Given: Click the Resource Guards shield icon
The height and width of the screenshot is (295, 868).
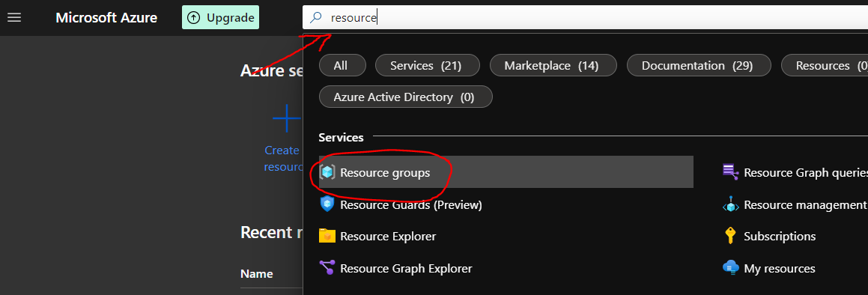Looking at the screenshot, I should (327, 204).
